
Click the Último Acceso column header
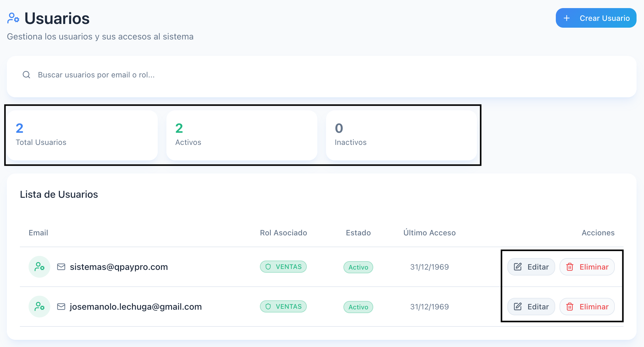point(429,233)
